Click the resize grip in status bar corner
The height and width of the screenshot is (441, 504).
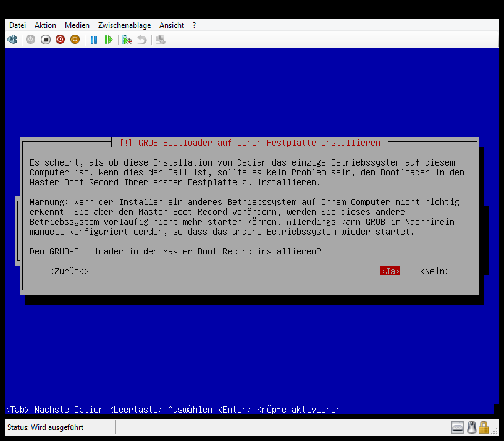[x=494, y=431]
